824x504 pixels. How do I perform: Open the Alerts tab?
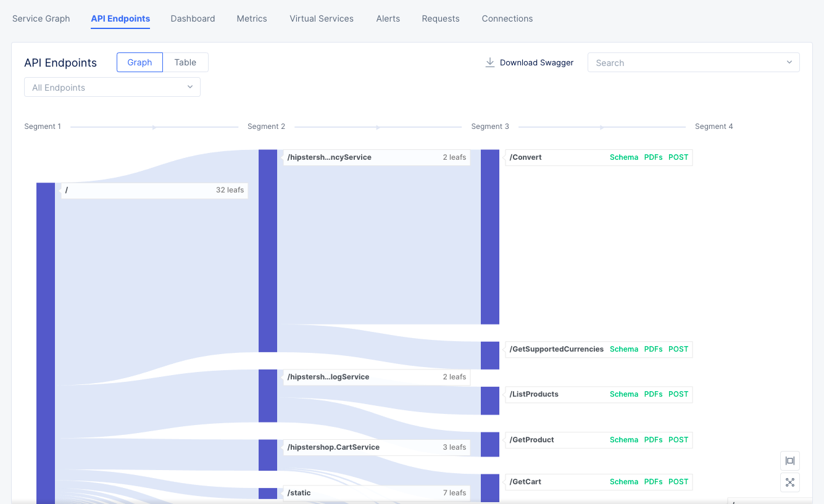coord(388,19)
